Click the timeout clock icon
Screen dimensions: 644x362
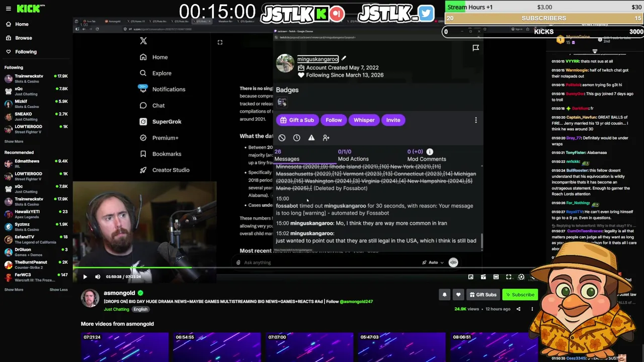pos(297,138)
